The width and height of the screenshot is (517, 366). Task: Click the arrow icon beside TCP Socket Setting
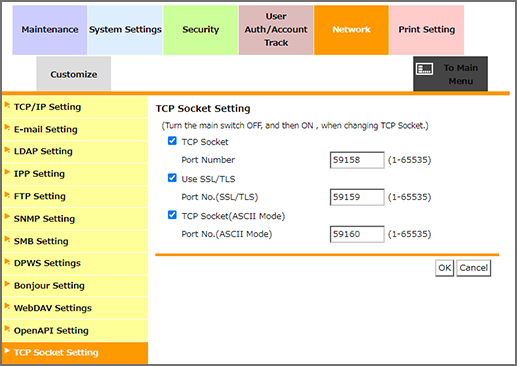(x=7, y=351)
